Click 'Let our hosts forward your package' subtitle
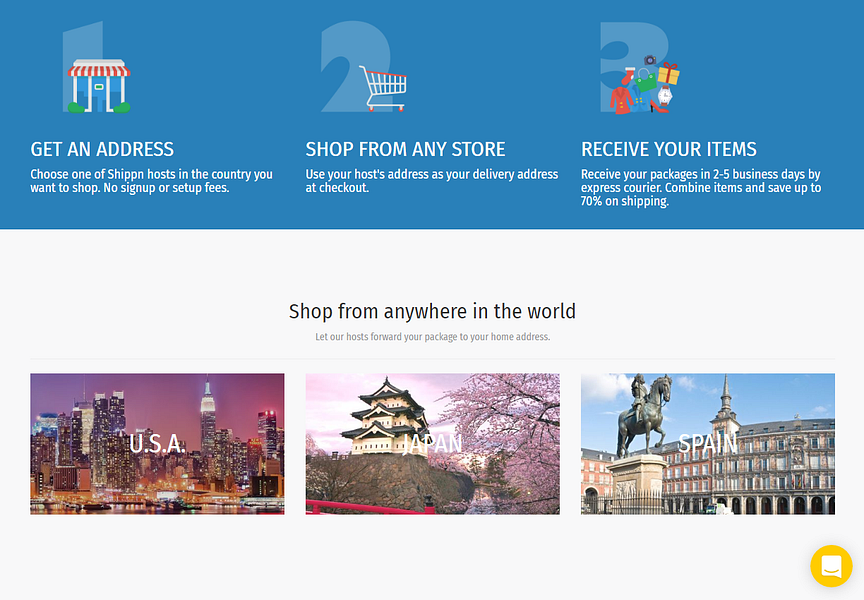The image size is (864, 600). point(433,337)
